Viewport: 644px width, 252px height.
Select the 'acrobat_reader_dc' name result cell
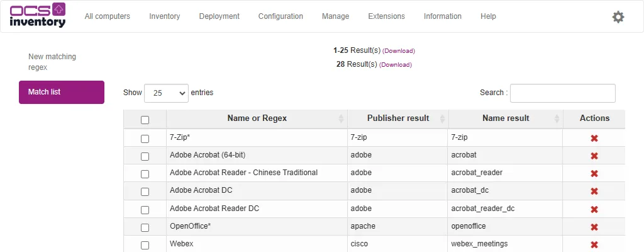point(506,209)
